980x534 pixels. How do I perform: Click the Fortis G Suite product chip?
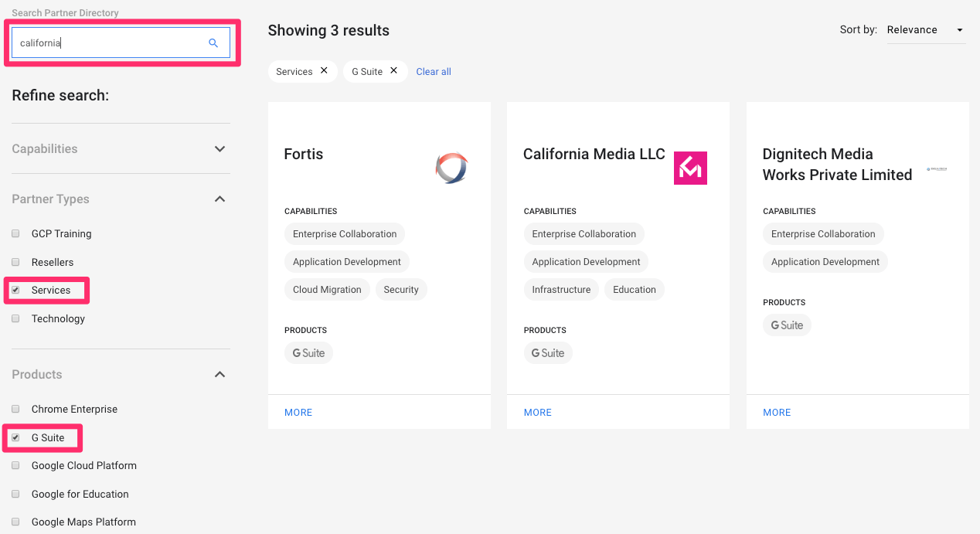[308, 353]
